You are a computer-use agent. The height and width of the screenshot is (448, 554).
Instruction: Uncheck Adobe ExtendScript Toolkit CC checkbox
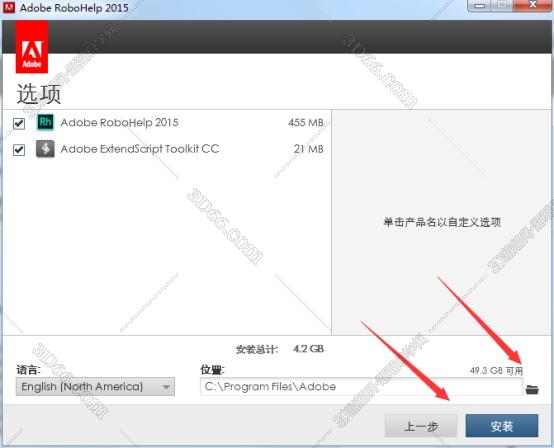(x=19, y=150)
